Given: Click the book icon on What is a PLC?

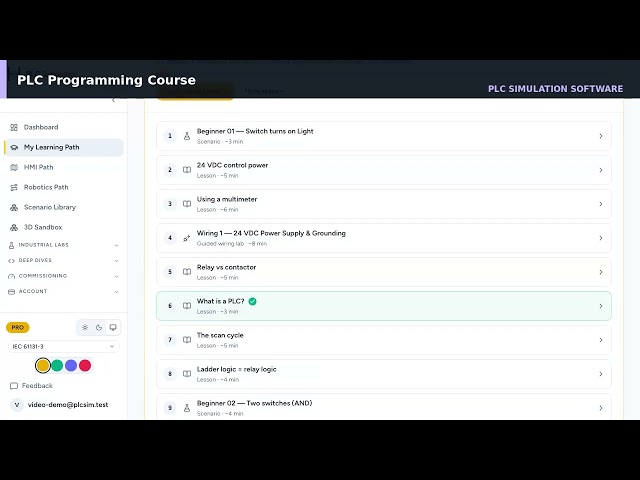Looking at the screenshot, I should pos(187,306).
